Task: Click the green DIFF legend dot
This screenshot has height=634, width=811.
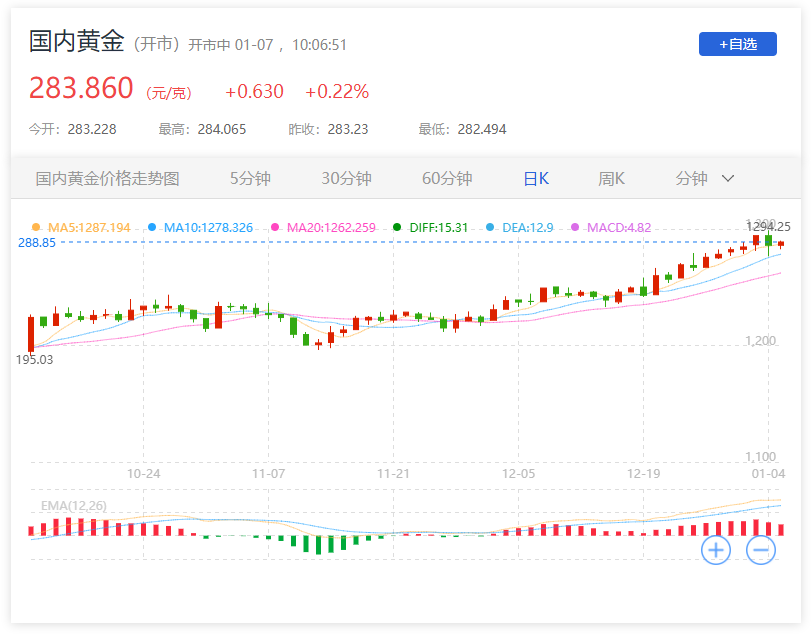Action: [x=398, y=228]
